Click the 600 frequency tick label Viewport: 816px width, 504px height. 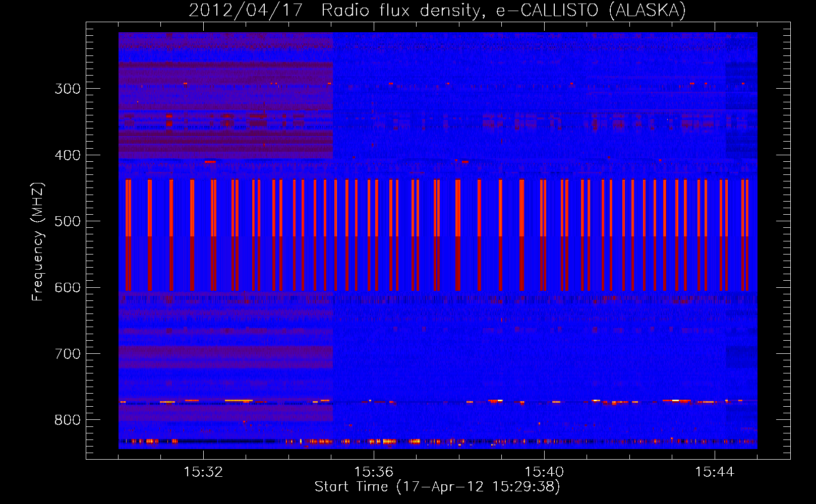tap(68, 288)
